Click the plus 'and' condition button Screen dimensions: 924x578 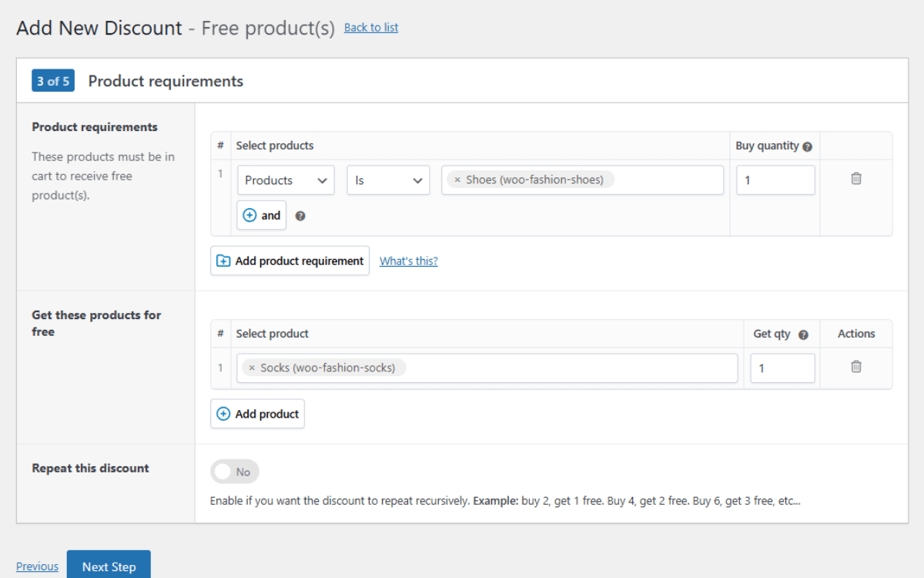[261, 216]
